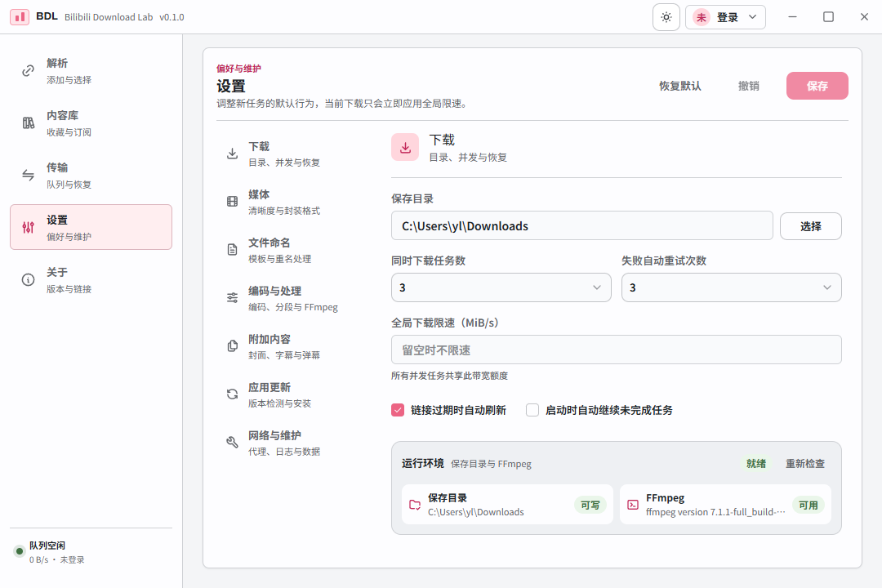Click the 撤销 button
Screen dimensions: 882x588
748,86
